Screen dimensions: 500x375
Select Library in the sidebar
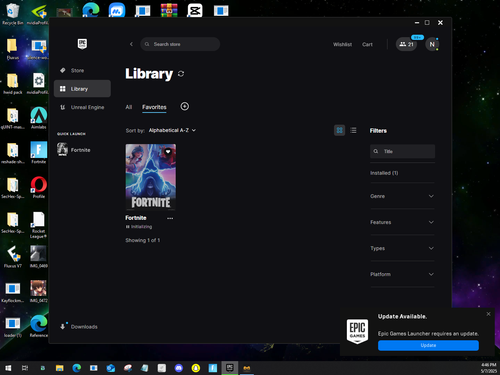(x=82, y=89)
